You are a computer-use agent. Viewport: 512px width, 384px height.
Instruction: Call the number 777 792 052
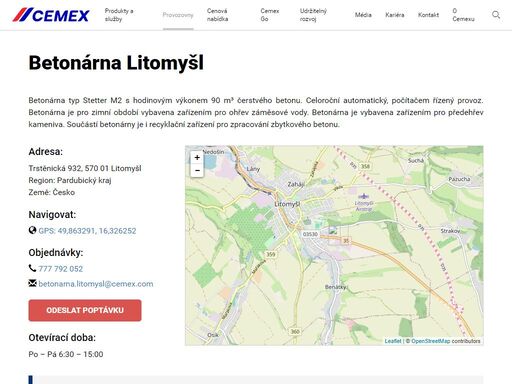click(61, 269)
